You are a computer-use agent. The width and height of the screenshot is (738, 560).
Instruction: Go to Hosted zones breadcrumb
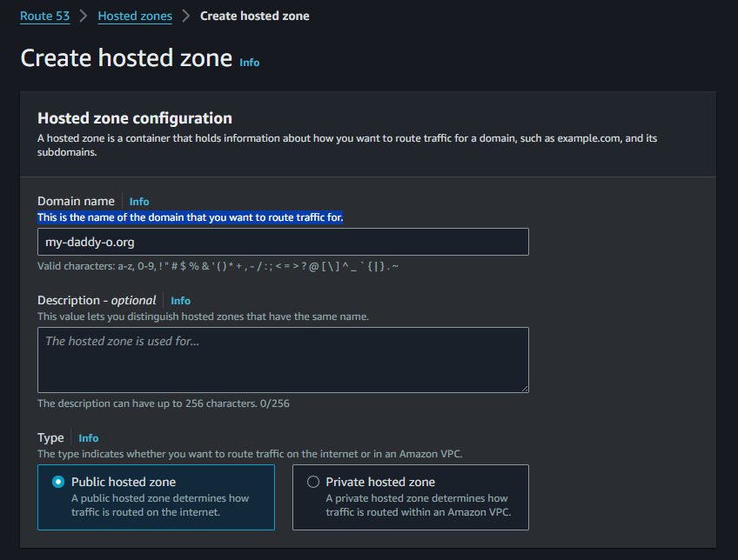click(135, 16)
